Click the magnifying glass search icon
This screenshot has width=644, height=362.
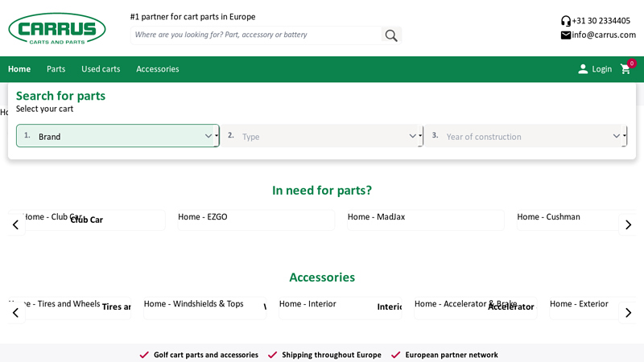[391, 35]
